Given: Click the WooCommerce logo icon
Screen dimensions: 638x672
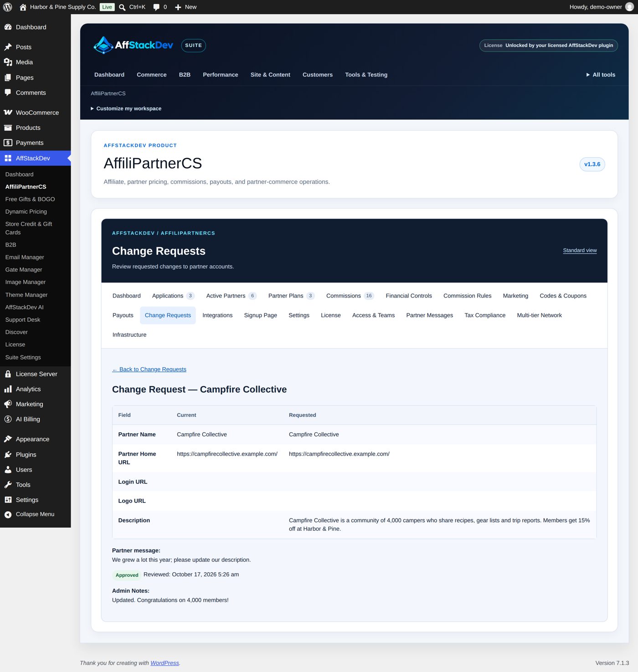Looking at the screenshot, I should click(8, 113).
